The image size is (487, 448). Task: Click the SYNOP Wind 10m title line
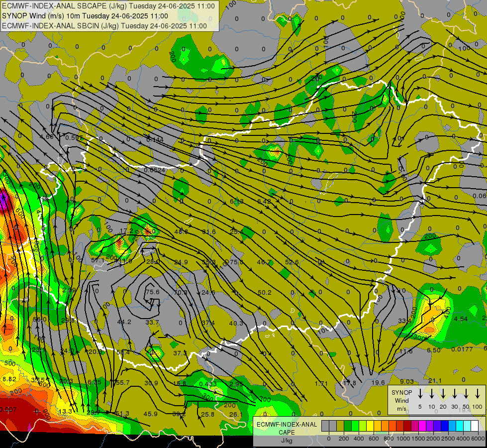point(85,16)
